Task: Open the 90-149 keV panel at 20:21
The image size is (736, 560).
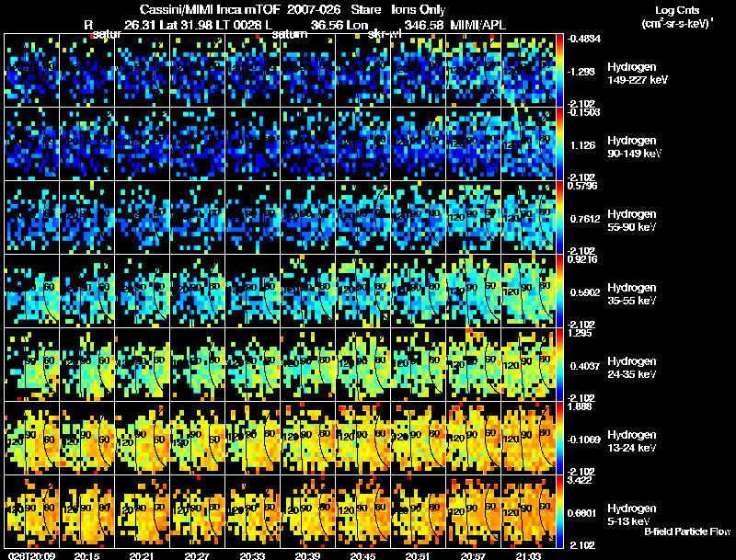Action: (x=143, y=144)
